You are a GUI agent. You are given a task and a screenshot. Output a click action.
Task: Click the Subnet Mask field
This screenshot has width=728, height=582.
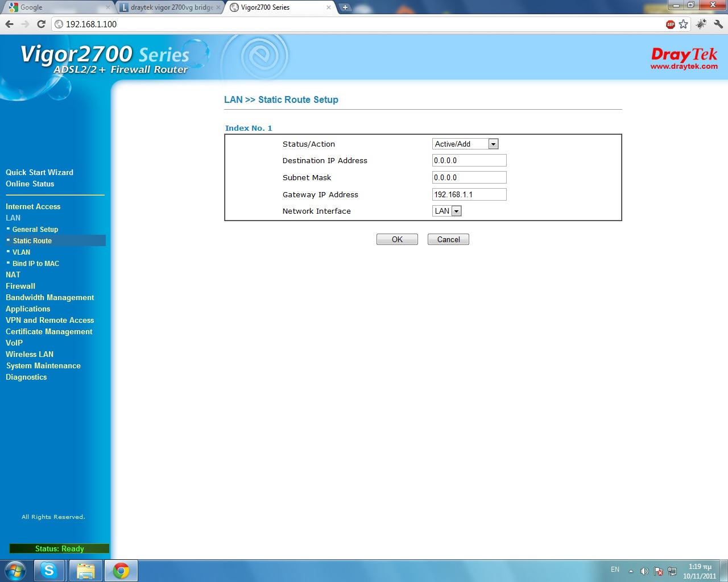469,178
